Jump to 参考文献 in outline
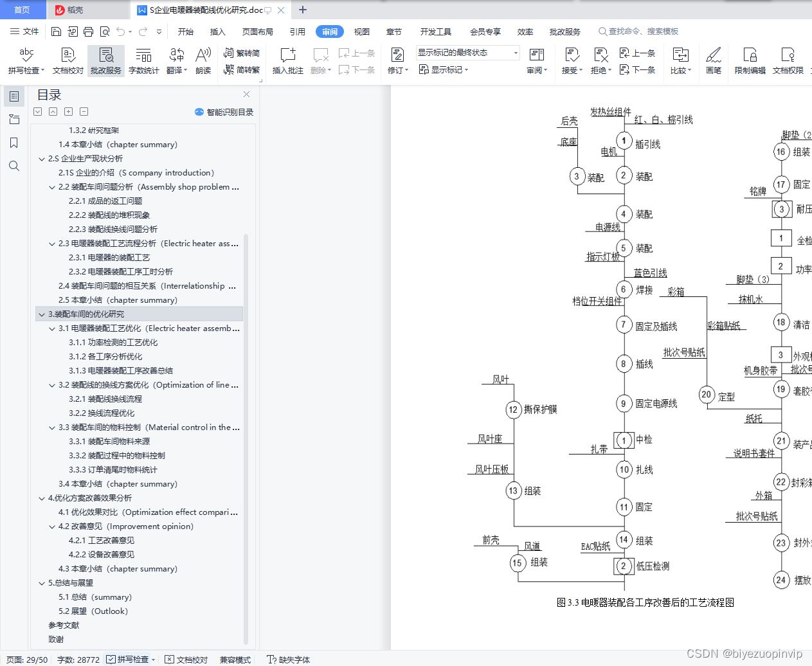The width and height of the screenshot is (812, 666). 64,625
